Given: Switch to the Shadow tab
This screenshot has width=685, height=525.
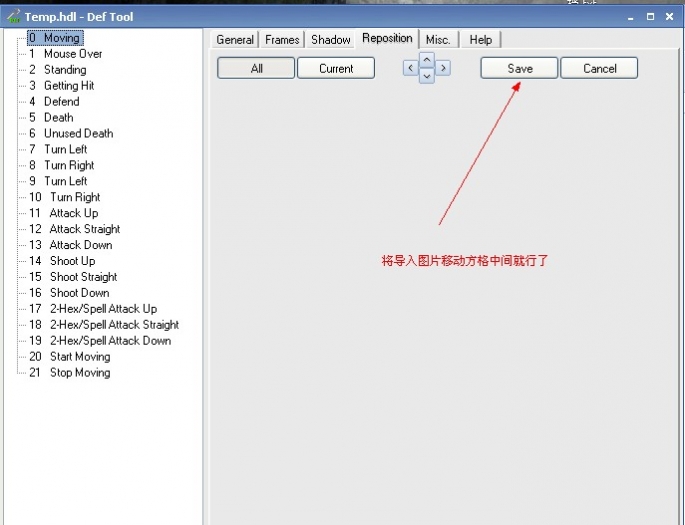Looking at the screenshot, I should tap(330, 40).
